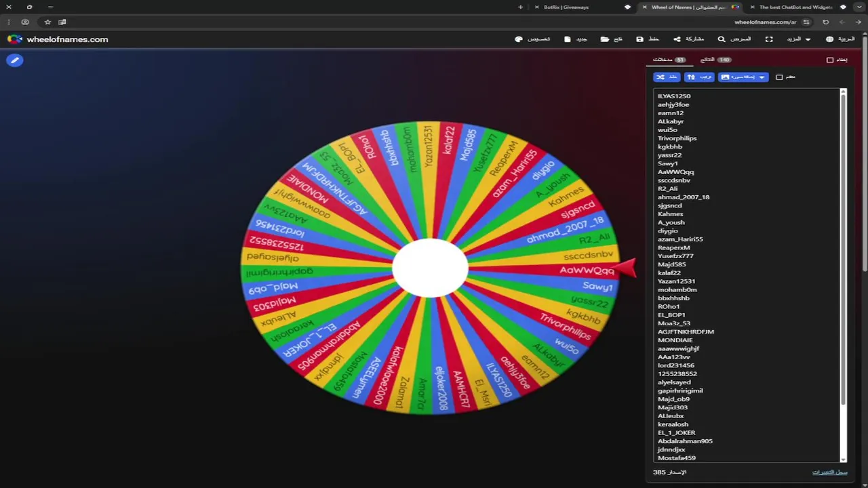The image size is (868, 488).
Task: Click the yellow ssccdsnbv slice on the wheel
Action: coord(588,255)
